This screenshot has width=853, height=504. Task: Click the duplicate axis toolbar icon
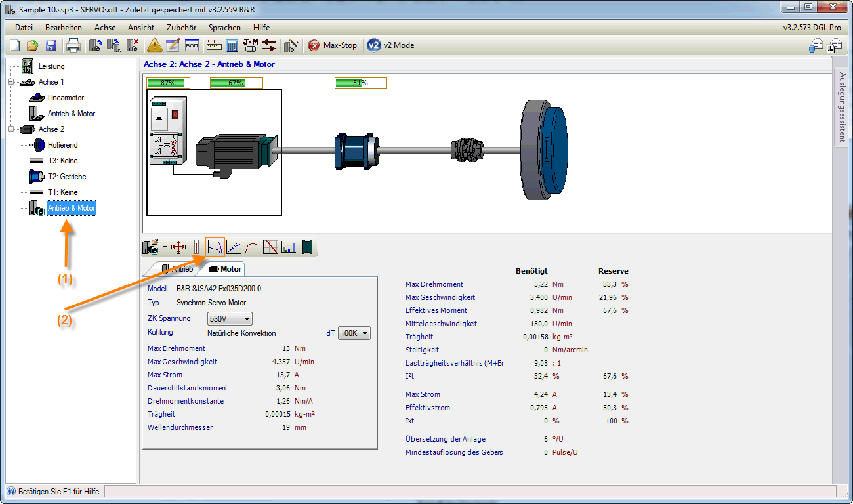click(114, 45)
